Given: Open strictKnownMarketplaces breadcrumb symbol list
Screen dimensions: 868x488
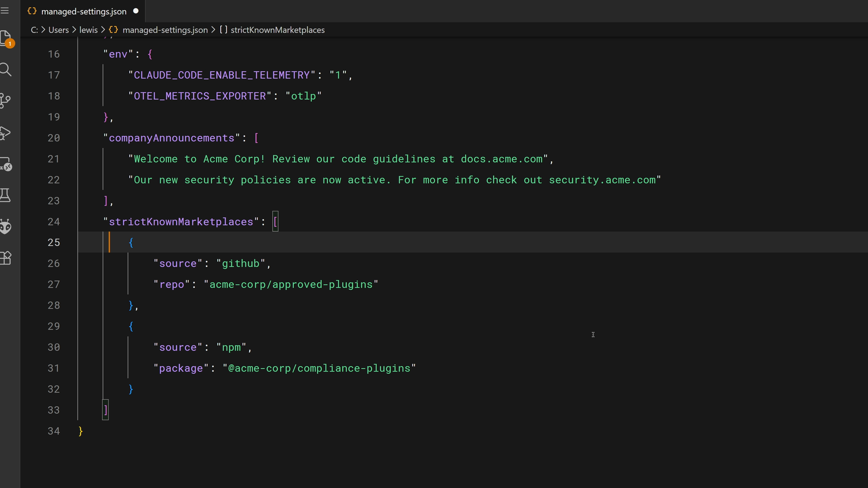Looking at the screenshot, I should [x=277, y=30].
